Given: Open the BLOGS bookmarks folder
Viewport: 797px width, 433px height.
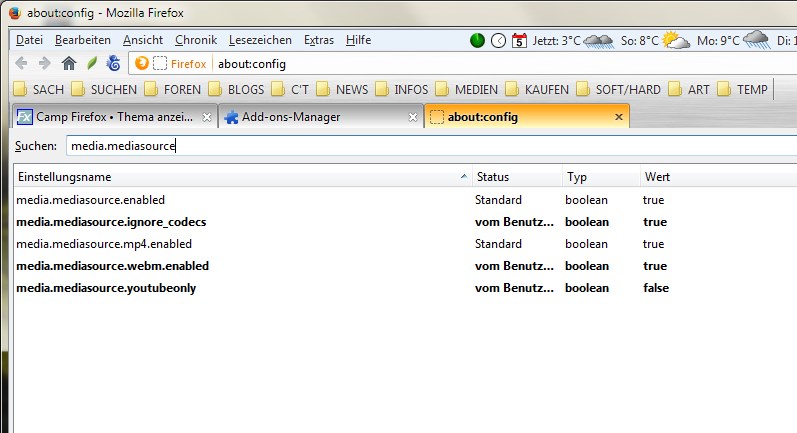Looking at the screenshot, I should 236,90.
